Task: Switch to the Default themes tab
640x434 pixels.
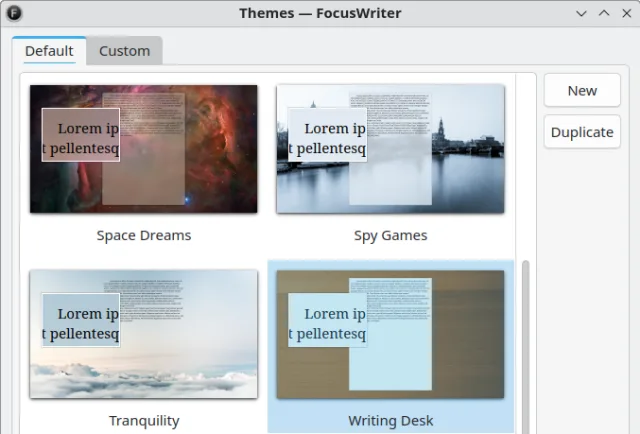Action: pyautogui.click(x=49, y=51)
